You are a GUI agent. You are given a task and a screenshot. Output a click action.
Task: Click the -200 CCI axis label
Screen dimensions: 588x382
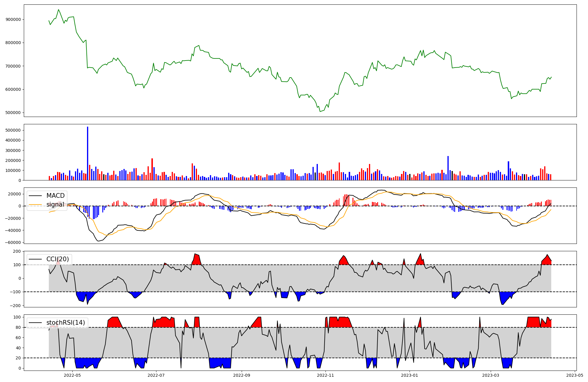click(15, 306)
